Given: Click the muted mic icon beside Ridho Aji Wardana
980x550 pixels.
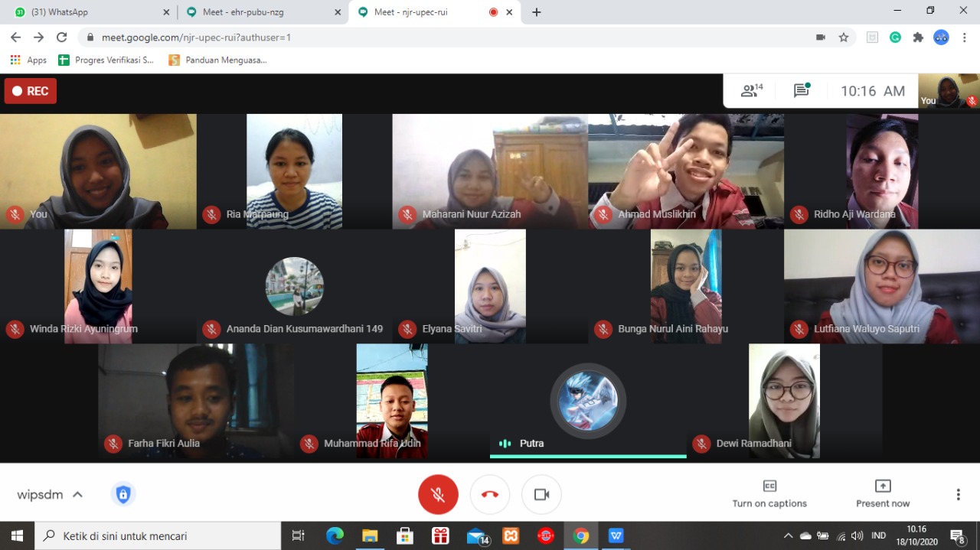Looking at the screenshot, I should 799,214.
